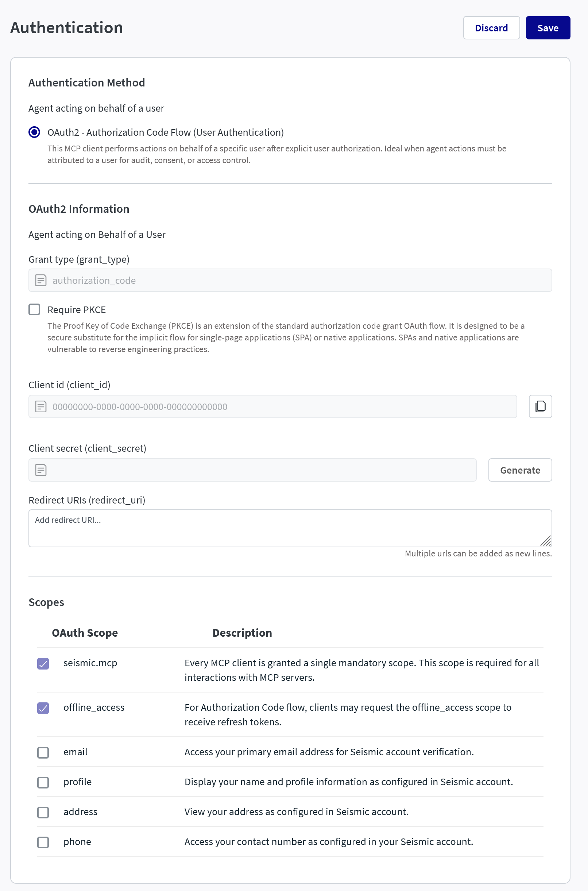The height and width of the screenshot is (891, 588).
Task: Uncheck the seismic.mcp scope checkbox
Action: (x=43, y=663)
